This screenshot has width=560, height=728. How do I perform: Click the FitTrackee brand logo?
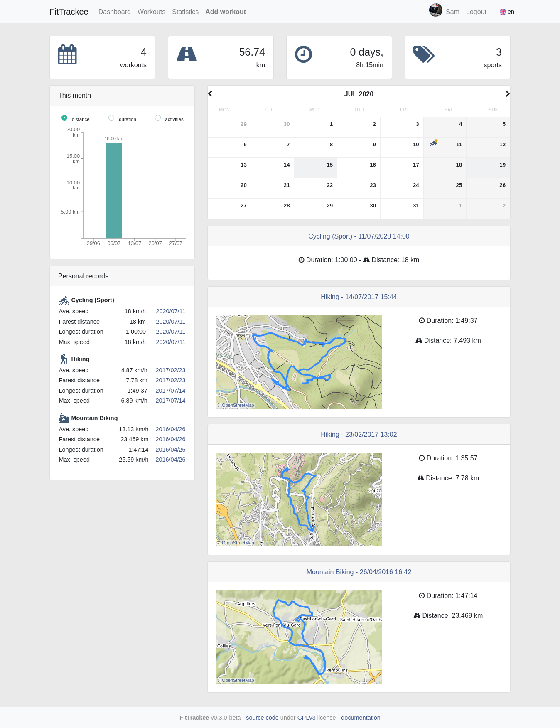69,12
